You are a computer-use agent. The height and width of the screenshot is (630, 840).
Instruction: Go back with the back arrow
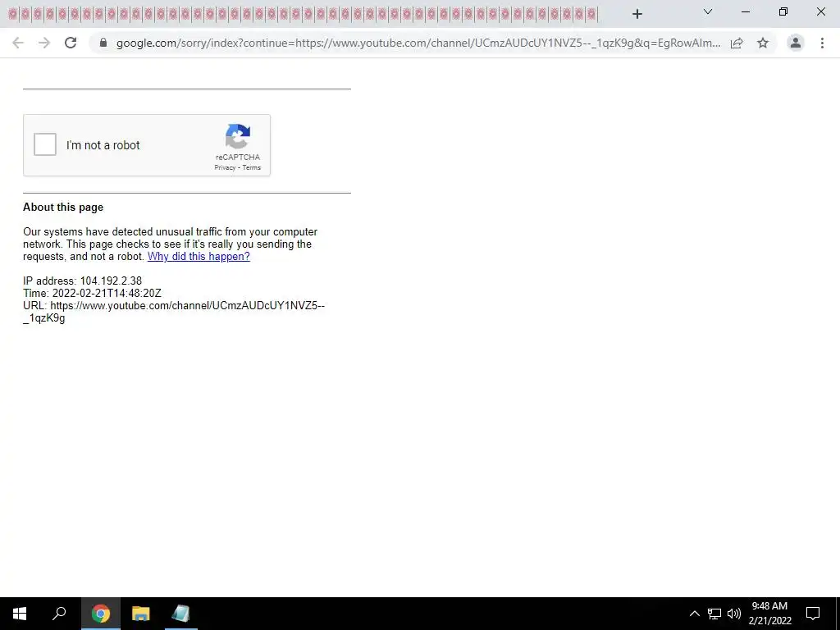[18, 43]
